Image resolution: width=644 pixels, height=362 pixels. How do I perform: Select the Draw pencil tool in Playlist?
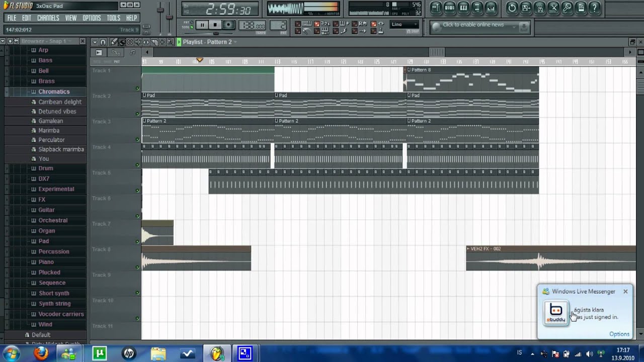[114, 42]
